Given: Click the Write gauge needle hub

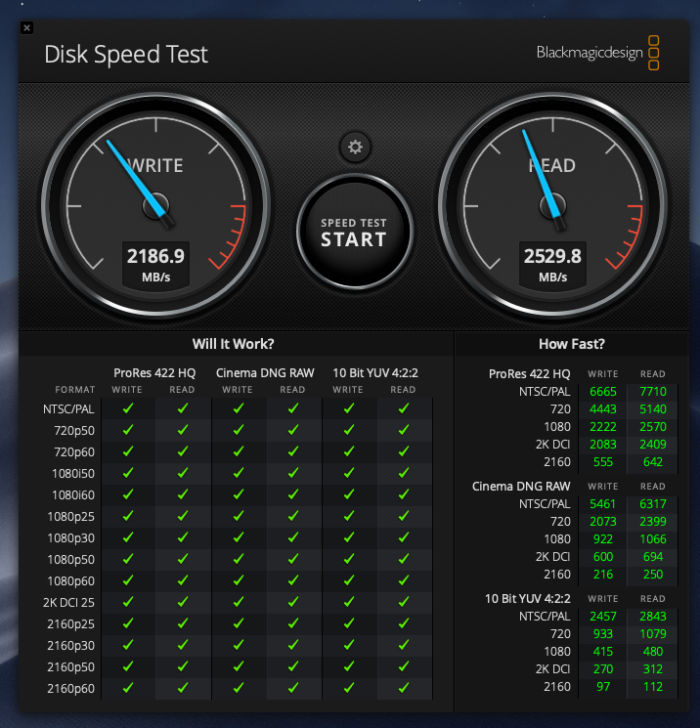Looking at the screenshot, I should (x=156, y=205).
